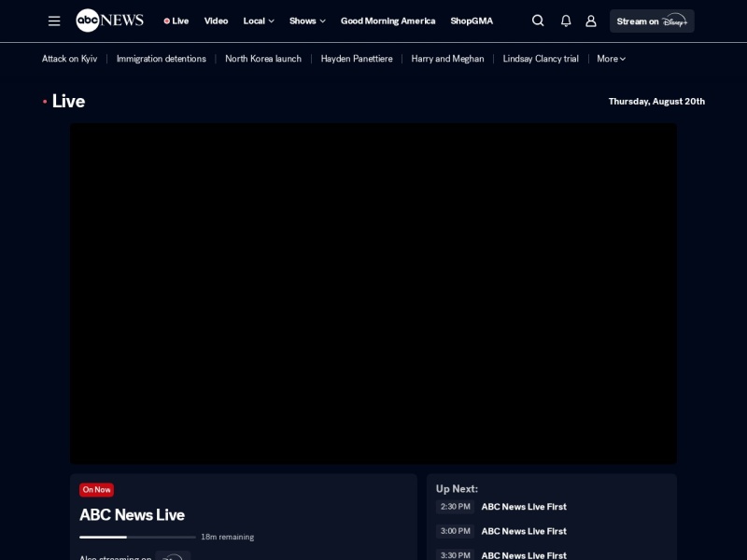Screen dimensions: 747x560
Task: Select 3:00 PM ABC News Live First
Action: 501,531
